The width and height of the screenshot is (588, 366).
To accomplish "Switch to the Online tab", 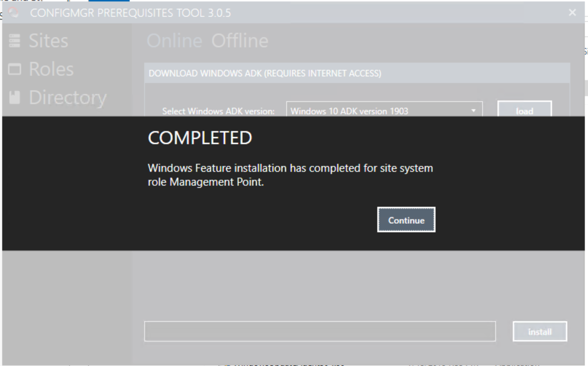I will (x=174, y=41).
